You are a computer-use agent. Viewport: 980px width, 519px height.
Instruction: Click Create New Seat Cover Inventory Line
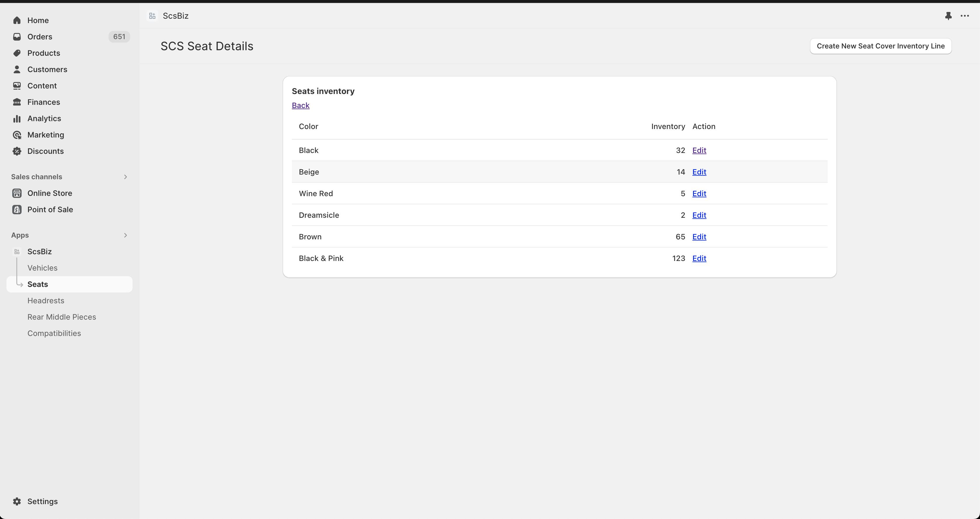pyautogui.click(x=880, y=46)
